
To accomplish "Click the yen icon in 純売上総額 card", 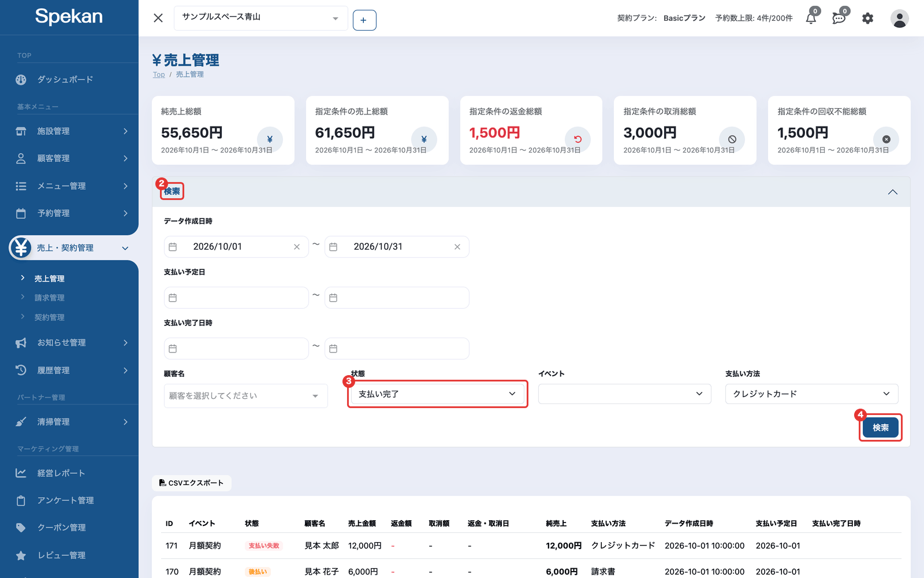I will click(270, 139).
